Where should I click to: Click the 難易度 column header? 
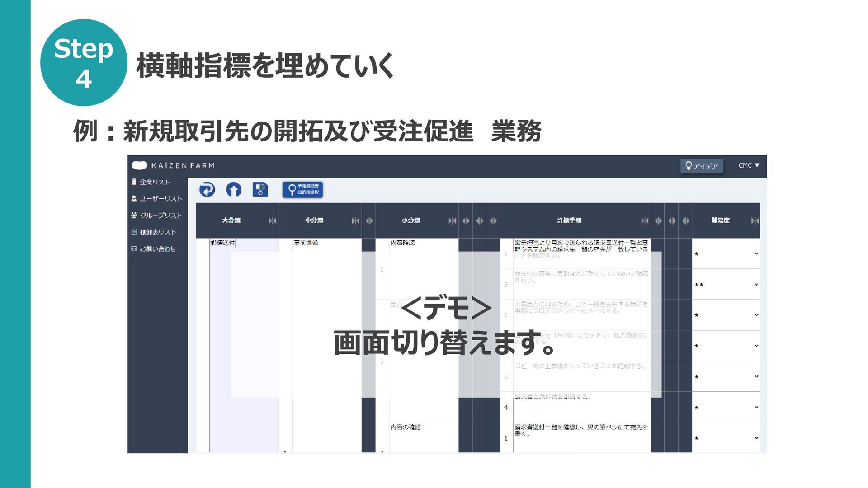coord(720,221)
